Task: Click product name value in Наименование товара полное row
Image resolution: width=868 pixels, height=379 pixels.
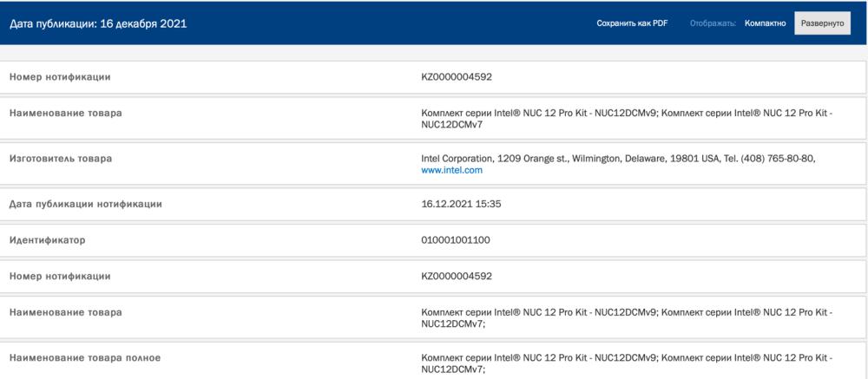Action: (x=628, y=363)
